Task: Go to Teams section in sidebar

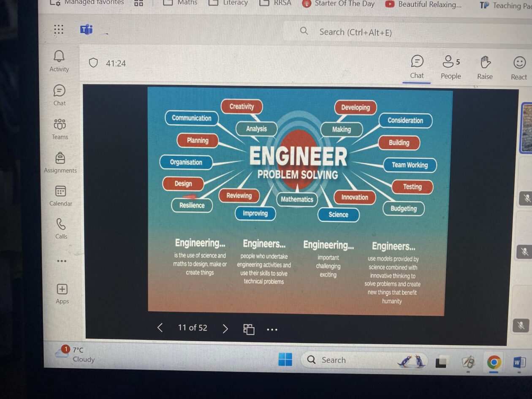Action: point(60,128)
